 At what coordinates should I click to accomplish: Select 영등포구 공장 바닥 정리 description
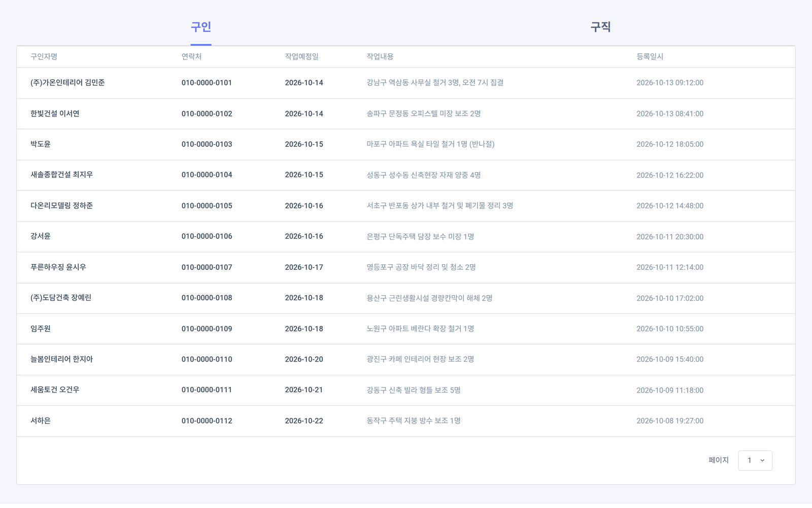coord(421,267)
